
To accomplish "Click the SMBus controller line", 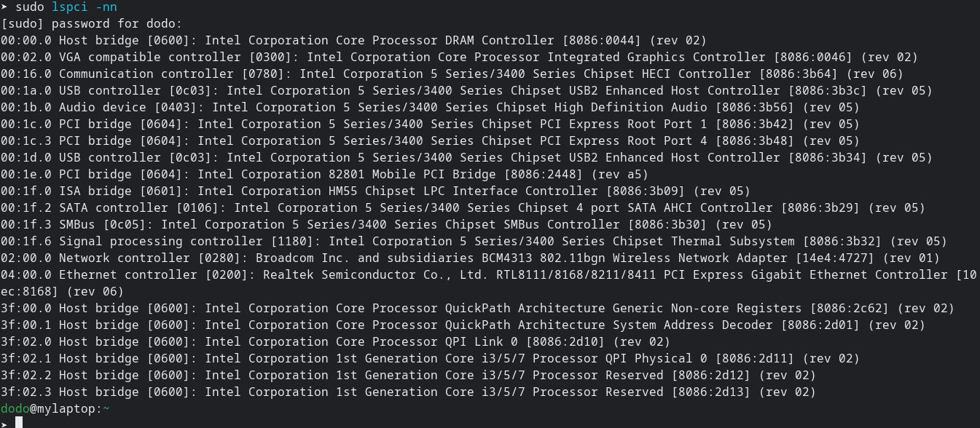I will (x=386, y=224).
